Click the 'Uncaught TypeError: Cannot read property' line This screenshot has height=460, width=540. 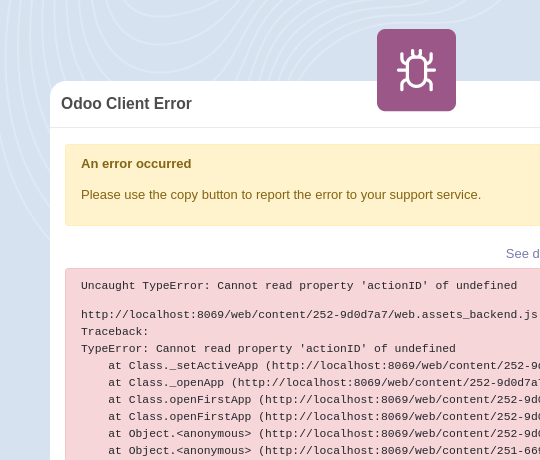(299, 285)
